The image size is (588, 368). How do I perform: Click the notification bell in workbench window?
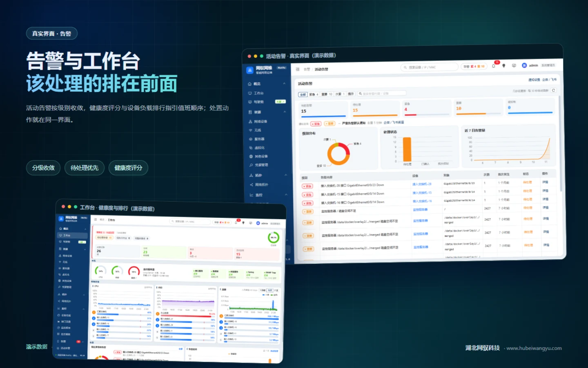click(236, 223)
